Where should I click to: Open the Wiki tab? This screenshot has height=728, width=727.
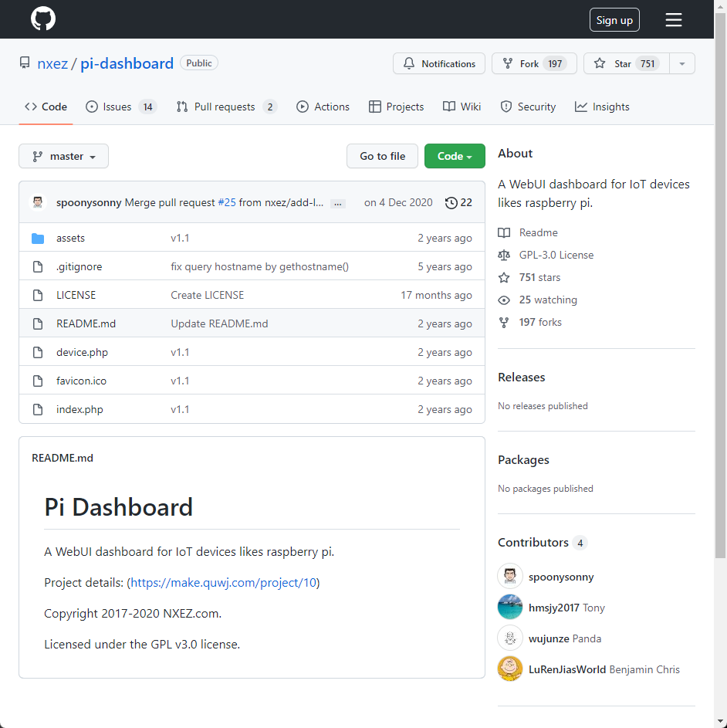[462, 107]
